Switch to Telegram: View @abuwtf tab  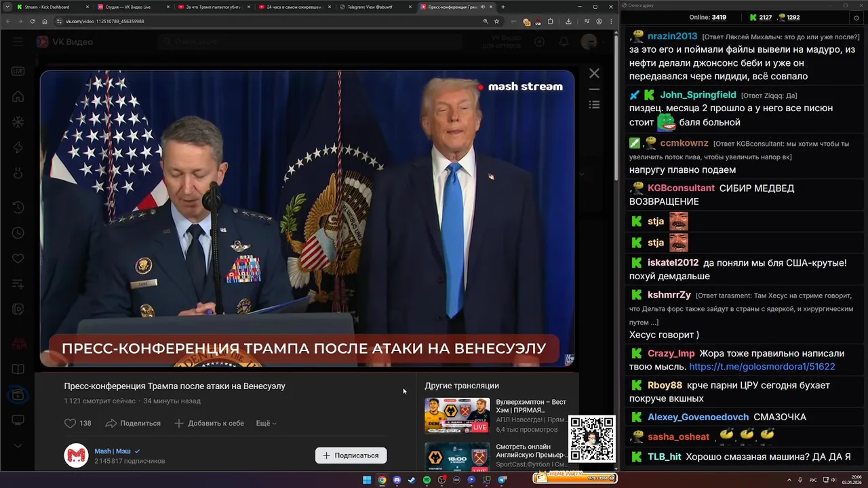(374, 7)
